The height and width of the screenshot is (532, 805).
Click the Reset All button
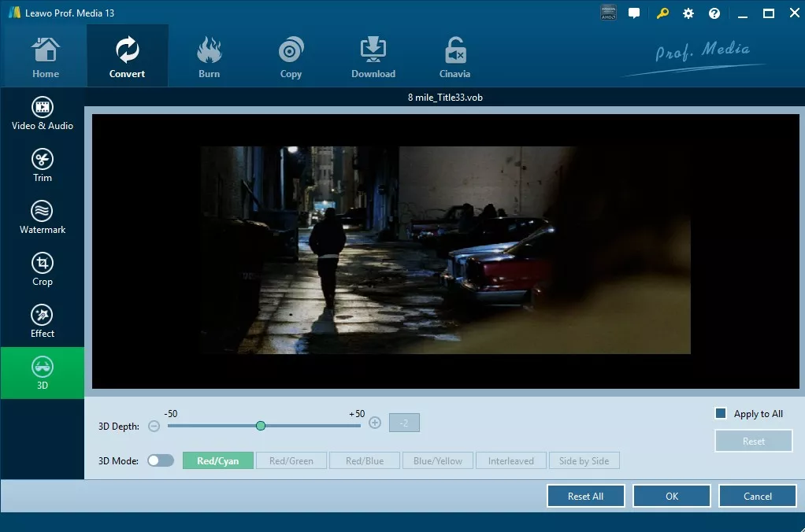pos(586,496)
